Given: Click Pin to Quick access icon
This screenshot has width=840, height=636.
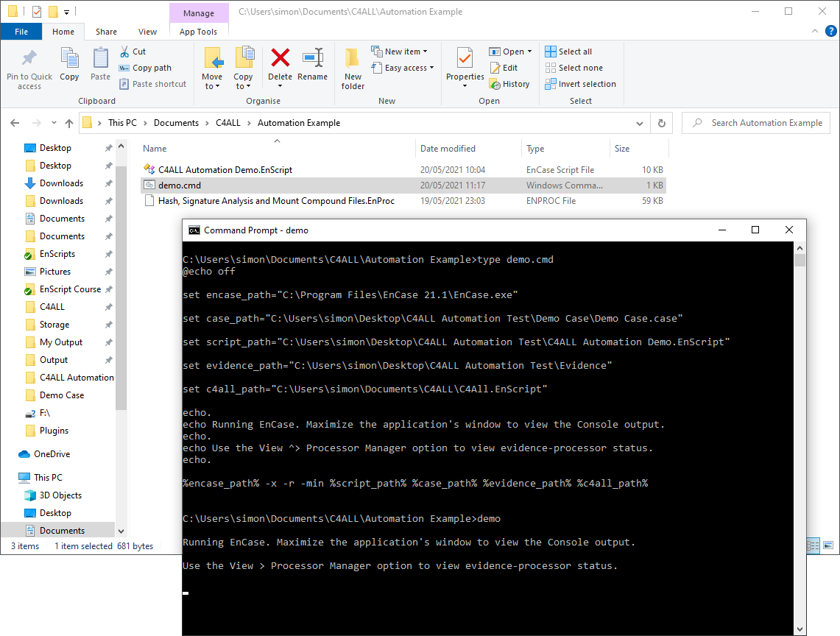Looking at the screenshot, I should tap(29, 57).
